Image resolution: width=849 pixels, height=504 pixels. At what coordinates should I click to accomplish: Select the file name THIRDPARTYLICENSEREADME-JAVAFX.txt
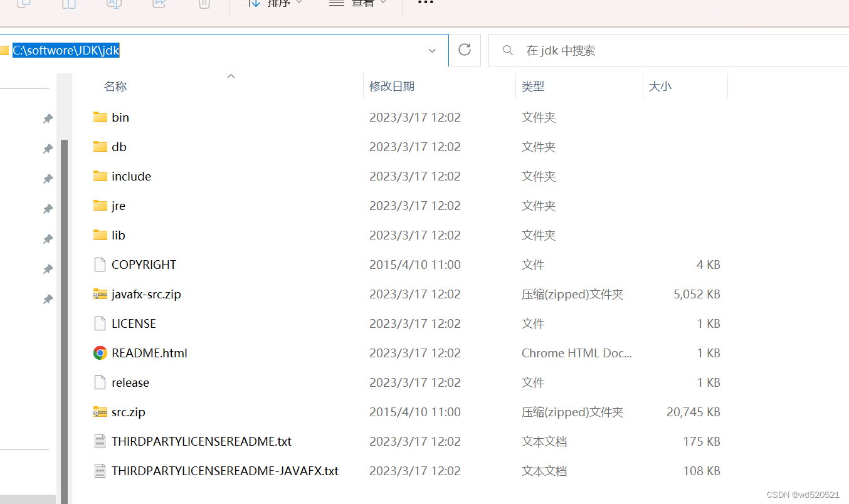[225, 471]
